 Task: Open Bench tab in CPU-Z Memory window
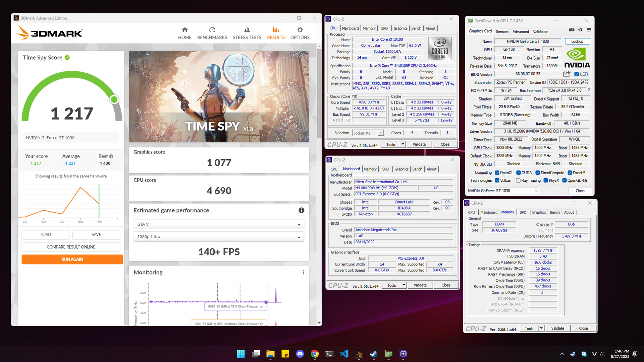click(x=555, y=213)
